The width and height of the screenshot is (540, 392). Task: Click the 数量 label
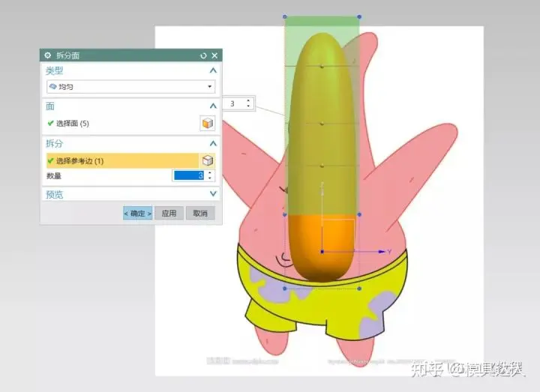(x=54, y=176)
